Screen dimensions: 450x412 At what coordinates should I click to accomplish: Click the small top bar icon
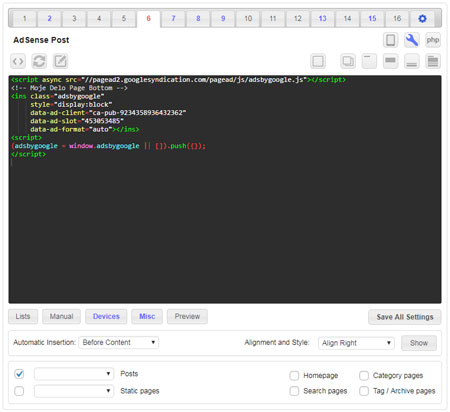(x=369, y=61)
